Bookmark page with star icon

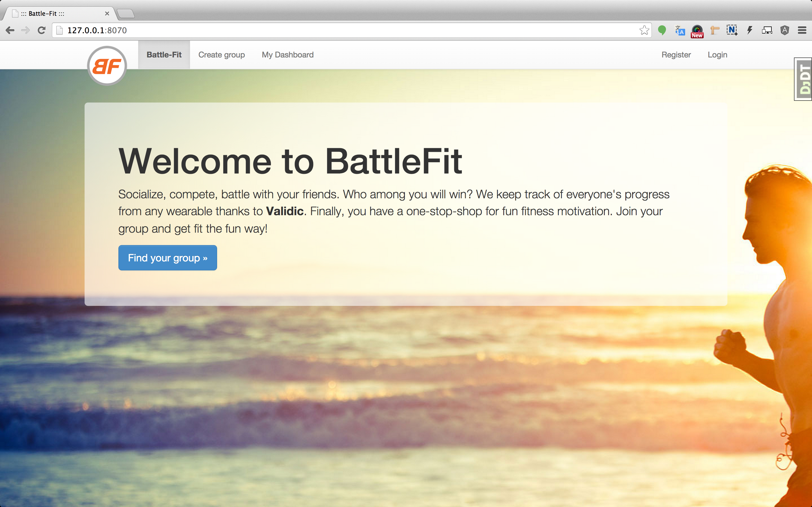(x=644, y=30)
